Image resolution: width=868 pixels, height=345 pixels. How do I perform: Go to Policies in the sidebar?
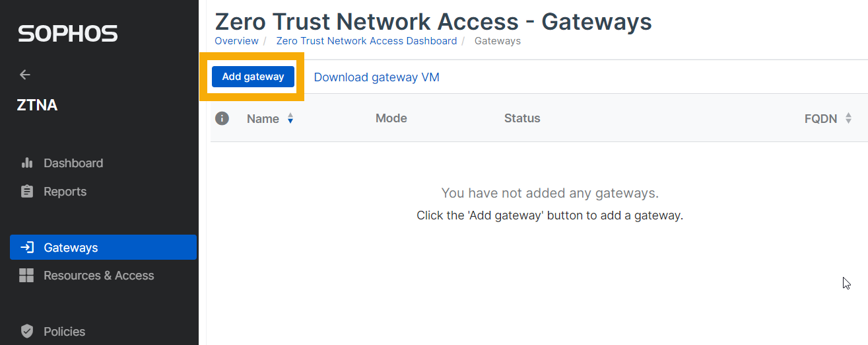[64, 332]
